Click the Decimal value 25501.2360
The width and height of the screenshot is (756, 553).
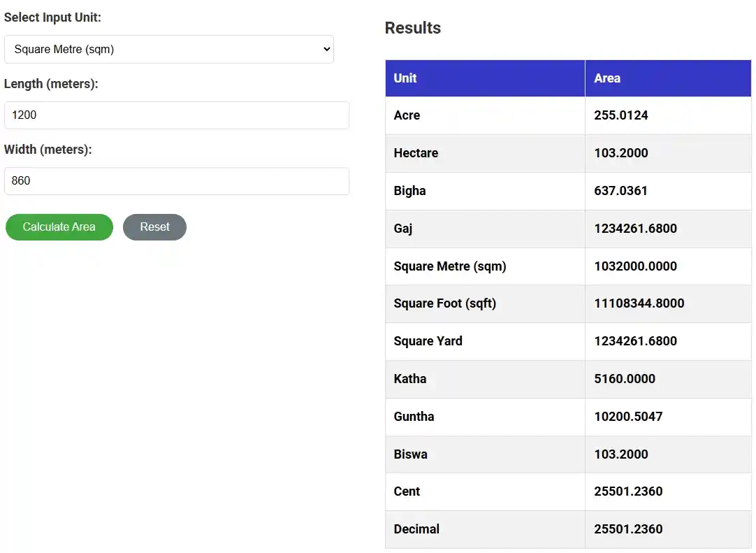pyautogui.click(x=627, y=529)
